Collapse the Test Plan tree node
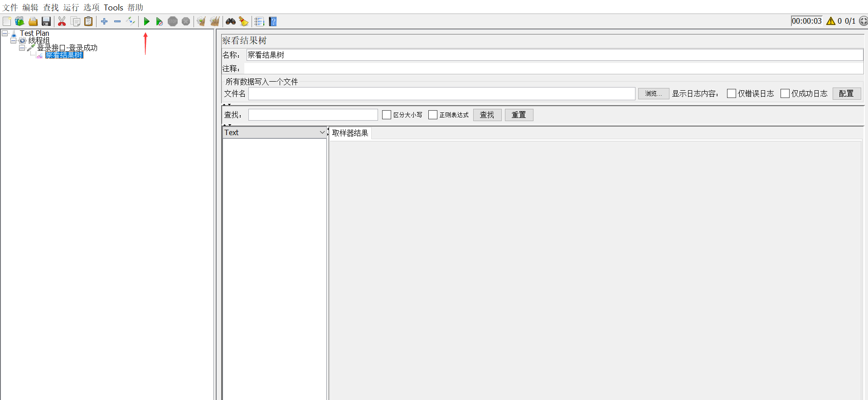The image size is (868, 400). (5, 33)
